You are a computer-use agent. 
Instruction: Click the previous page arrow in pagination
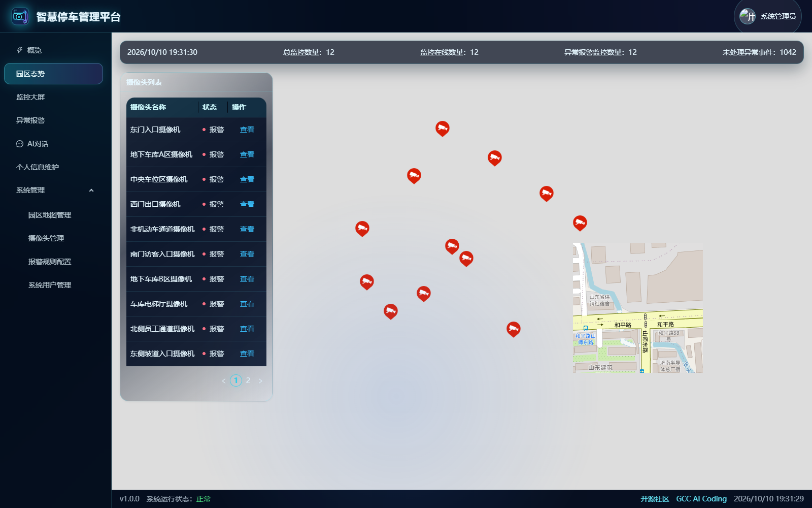[224, 380]
